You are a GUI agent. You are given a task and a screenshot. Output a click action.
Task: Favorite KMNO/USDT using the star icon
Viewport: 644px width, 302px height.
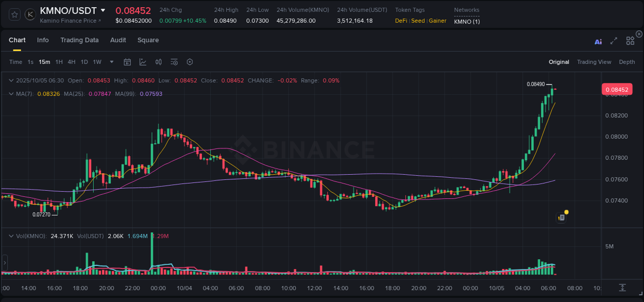[14, 14]
